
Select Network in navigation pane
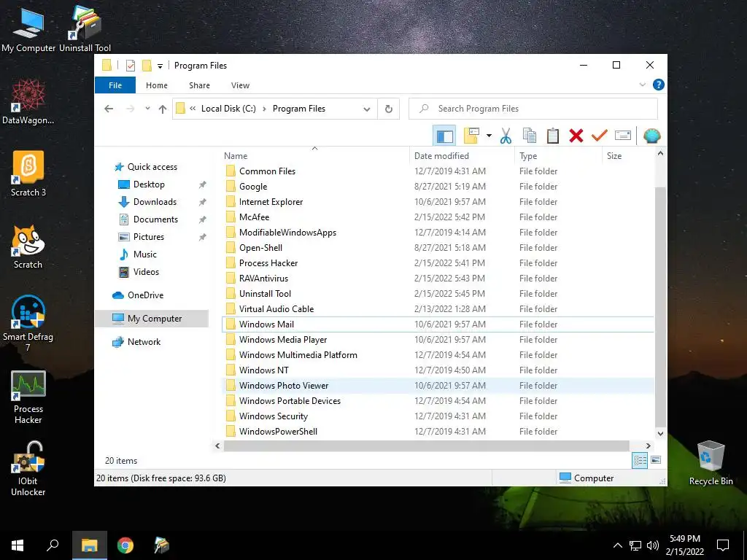click(x=144, y=342)
